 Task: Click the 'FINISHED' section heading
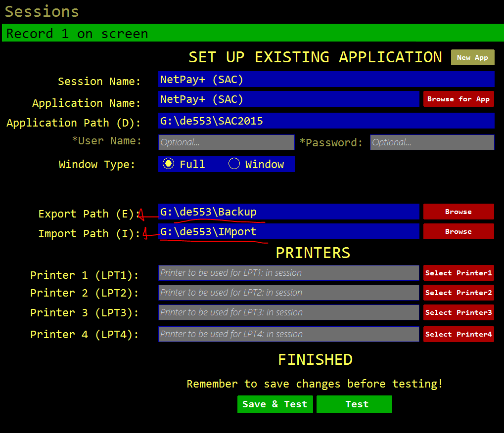[316, 359]
